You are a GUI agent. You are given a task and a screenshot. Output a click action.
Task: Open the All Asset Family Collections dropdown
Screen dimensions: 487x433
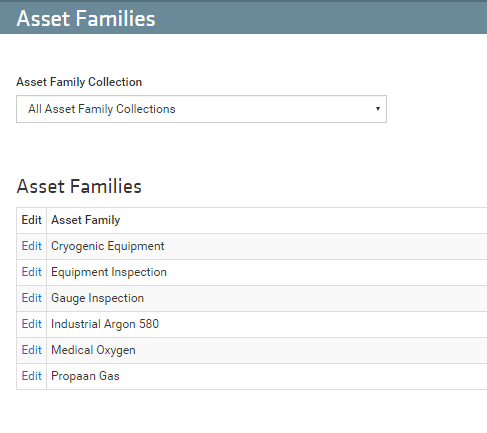[201, 109]
